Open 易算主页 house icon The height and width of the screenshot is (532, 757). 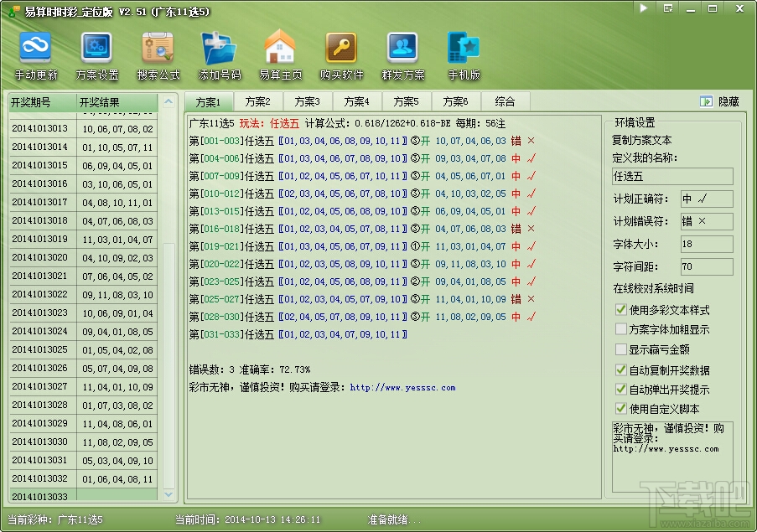pyautogui.click(x=280, y=46)
